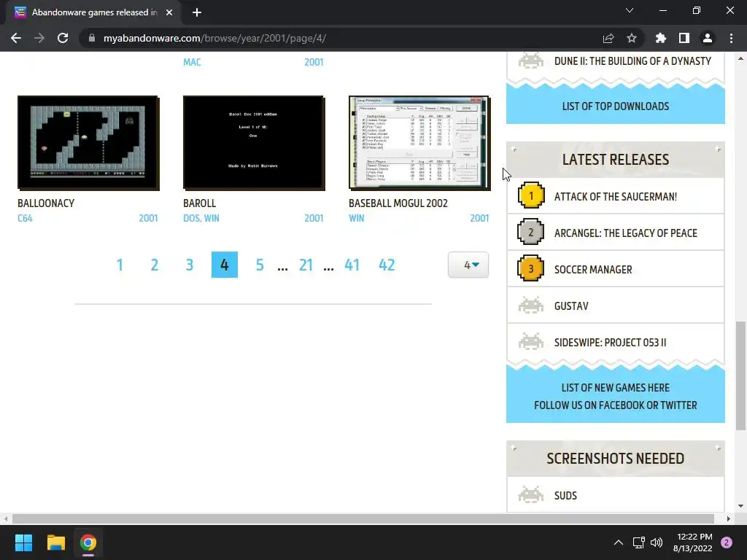Click the WIN platform under Baseball Mogul
The height and width of the screenshot is (560, 747).
click(356, 218)
